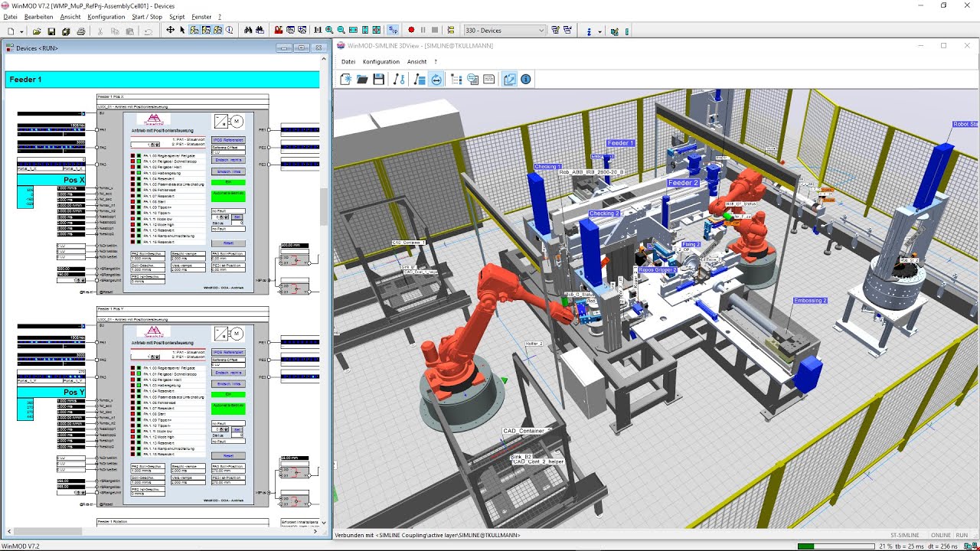This screenshot has height=551, width=980.
Task: Select the four-arrow Move tool
Action: pos(170,31)
